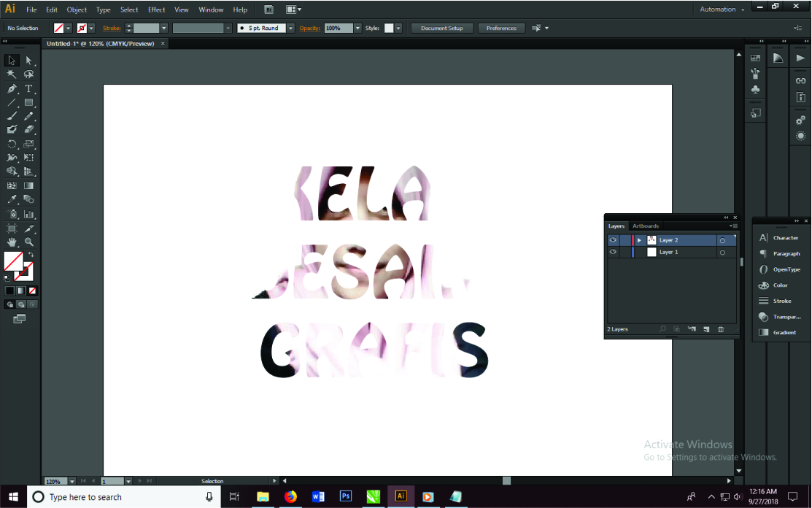This screenshot has height=508, width=812.
Task: Select the Pen tool
Action: [12, 88]
